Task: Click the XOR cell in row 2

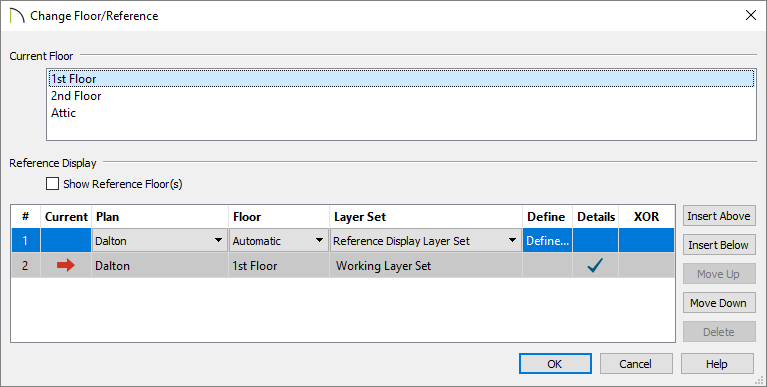Action: tap(647, 266)
